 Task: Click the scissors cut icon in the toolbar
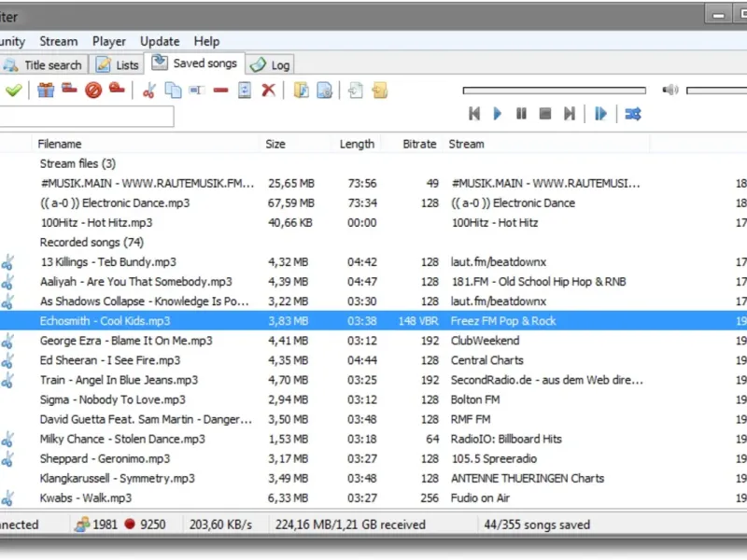pos(148,91)
